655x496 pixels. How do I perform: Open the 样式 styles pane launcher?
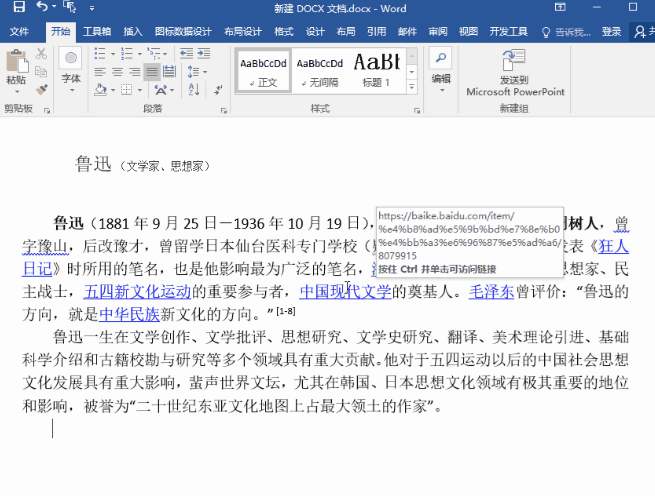tap(417, 111)
